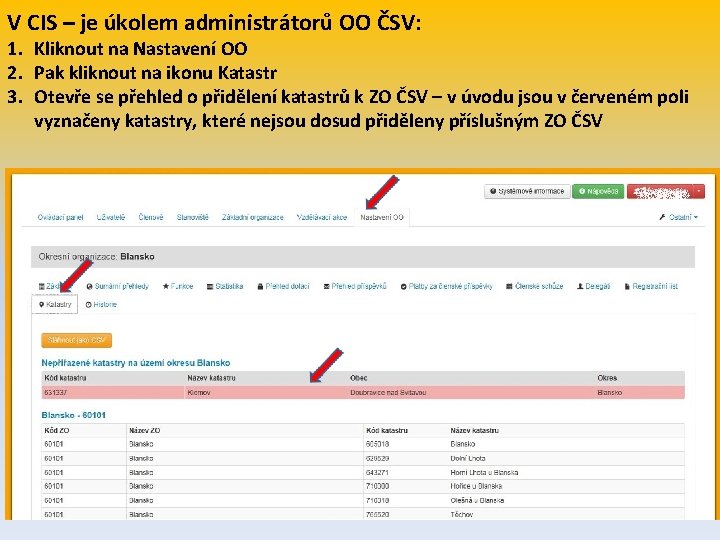Open the Stanoviště tab
Image resolution: width=720 pixels, height=540 pixels.
point(192,217)
